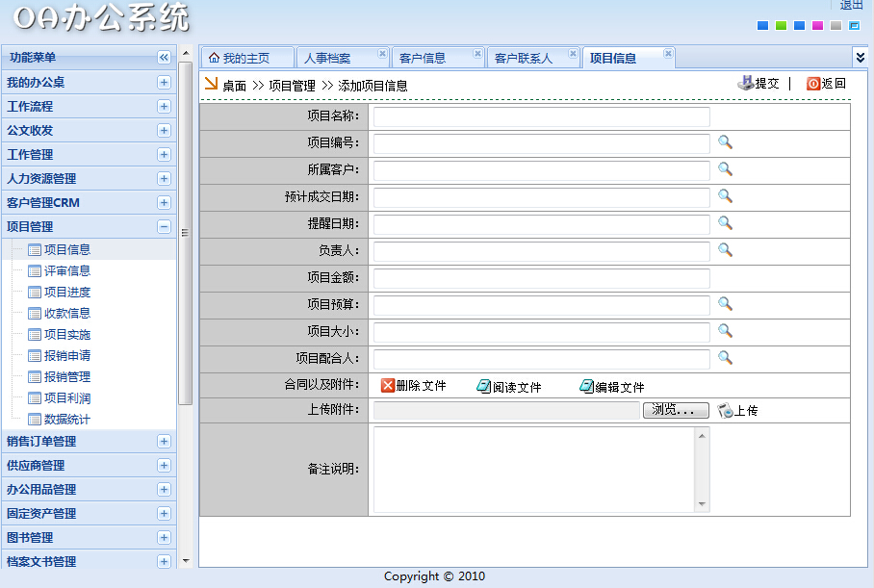Open 项目进度 in the sidebar tree
874x588 pixels.
click(x=67, y=293)
